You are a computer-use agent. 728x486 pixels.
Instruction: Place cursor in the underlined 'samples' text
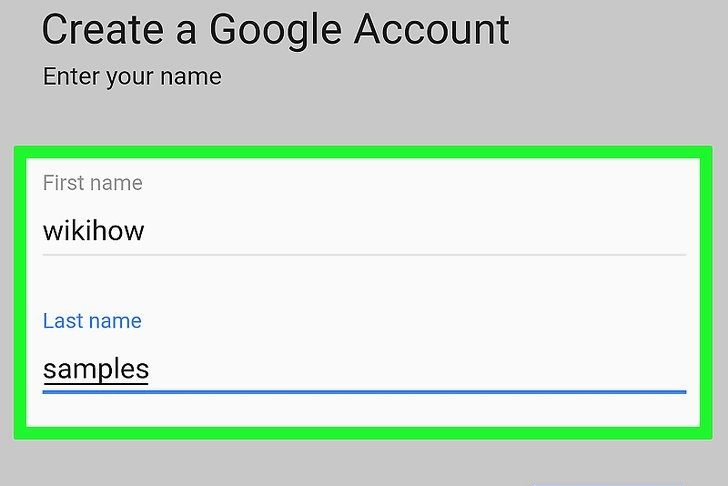[x=95, y=369]
